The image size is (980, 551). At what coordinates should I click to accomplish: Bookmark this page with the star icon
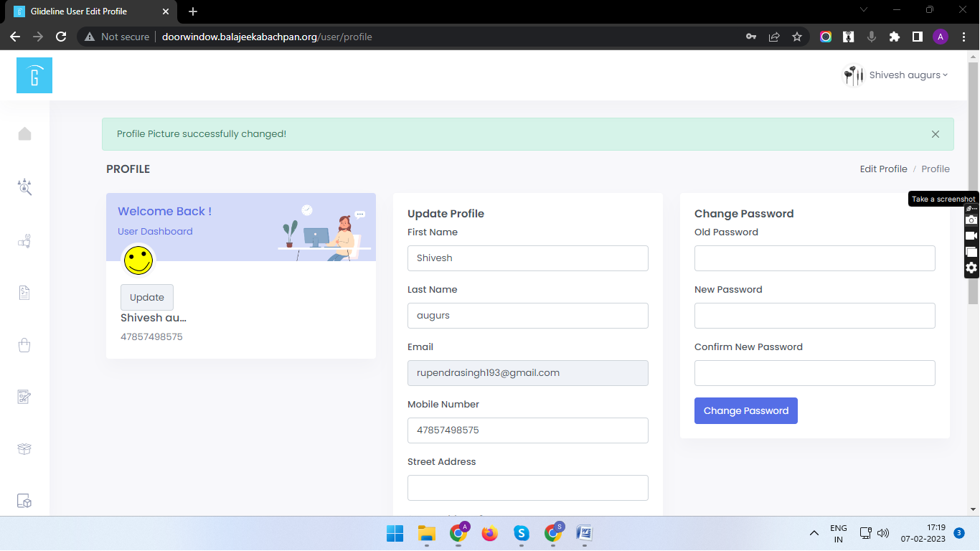796,37
